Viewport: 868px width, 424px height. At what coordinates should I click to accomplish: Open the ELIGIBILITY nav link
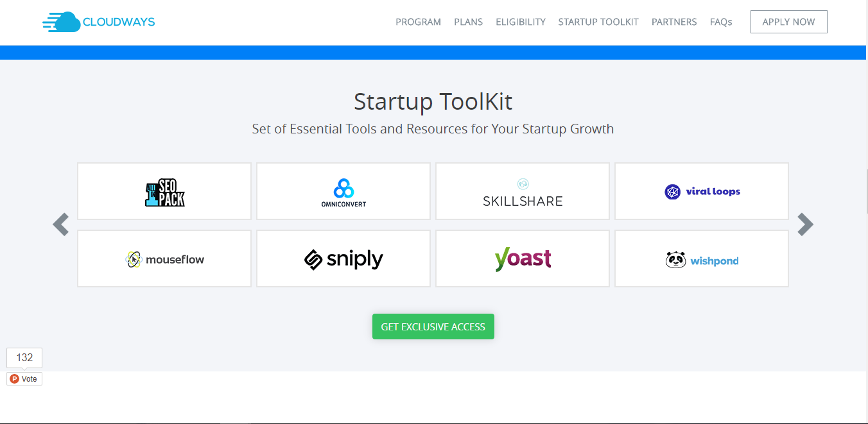point(521,22)
